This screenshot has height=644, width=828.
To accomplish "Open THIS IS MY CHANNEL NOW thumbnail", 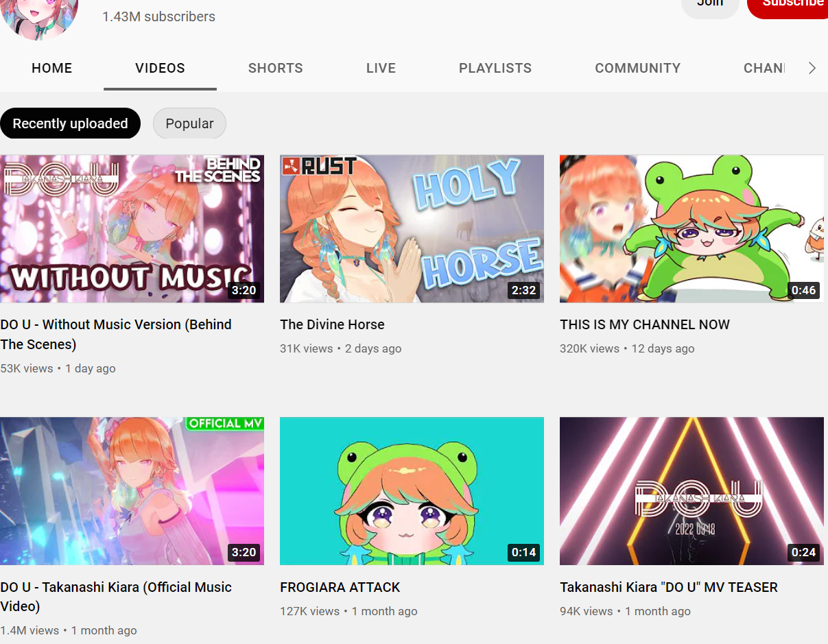I will pos(691,228).
